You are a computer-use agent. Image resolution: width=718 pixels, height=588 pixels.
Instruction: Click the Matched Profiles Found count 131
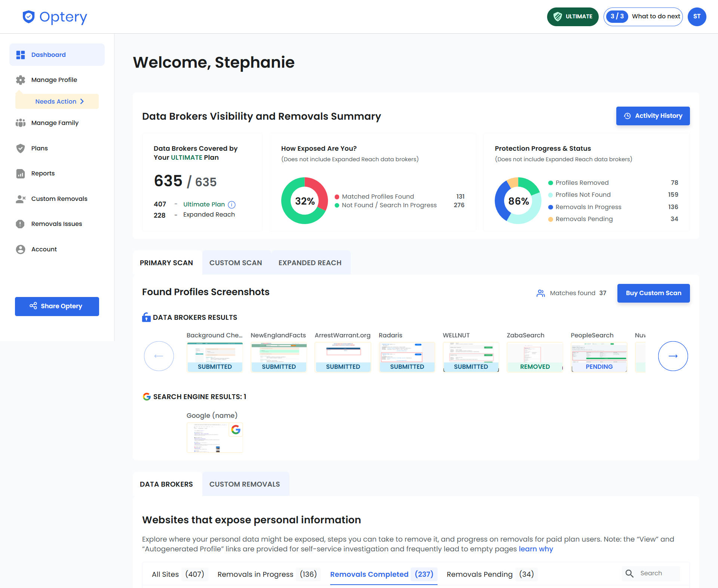(x=460, y=196)
